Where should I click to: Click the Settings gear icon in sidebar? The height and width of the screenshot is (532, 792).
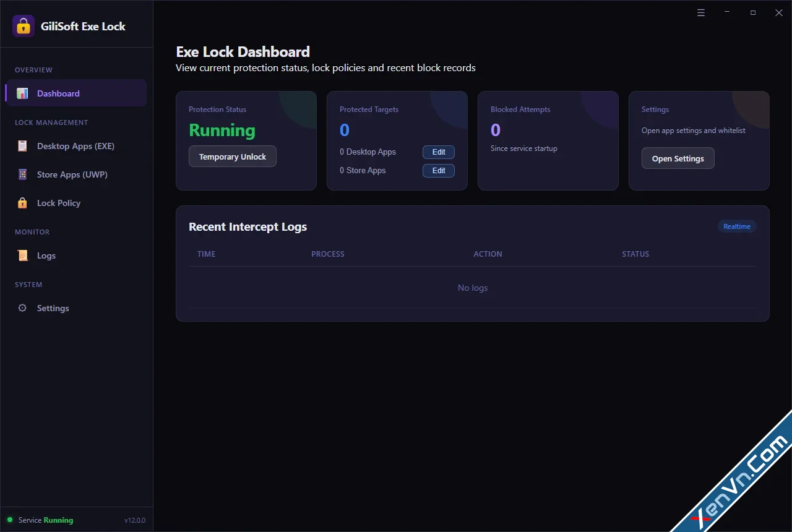coord(23,308)
